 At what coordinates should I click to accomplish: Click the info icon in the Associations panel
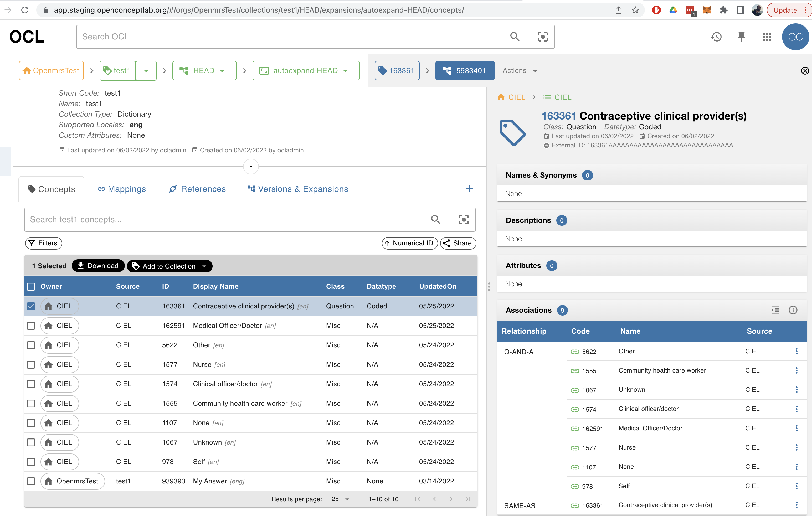793,310
